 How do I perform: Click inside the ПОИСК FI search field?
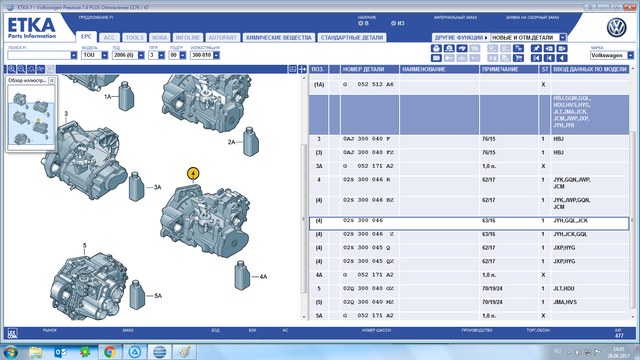[39, 55]
